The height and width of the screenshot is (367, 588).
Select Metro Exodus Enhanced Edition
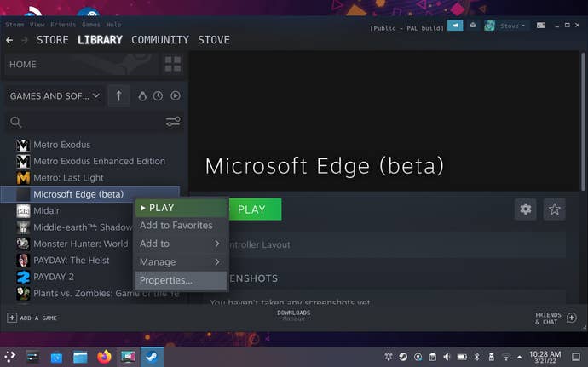pyautogui.click(x=99, y=161)
